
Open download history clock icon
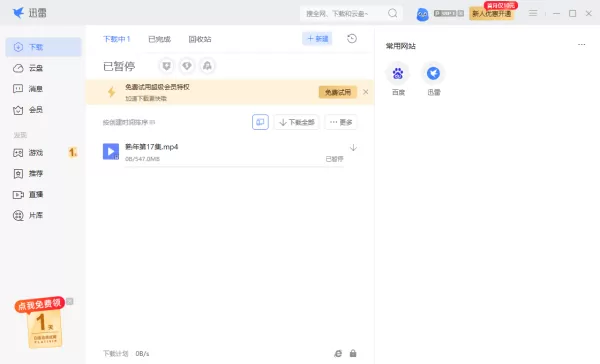[352, 39]
